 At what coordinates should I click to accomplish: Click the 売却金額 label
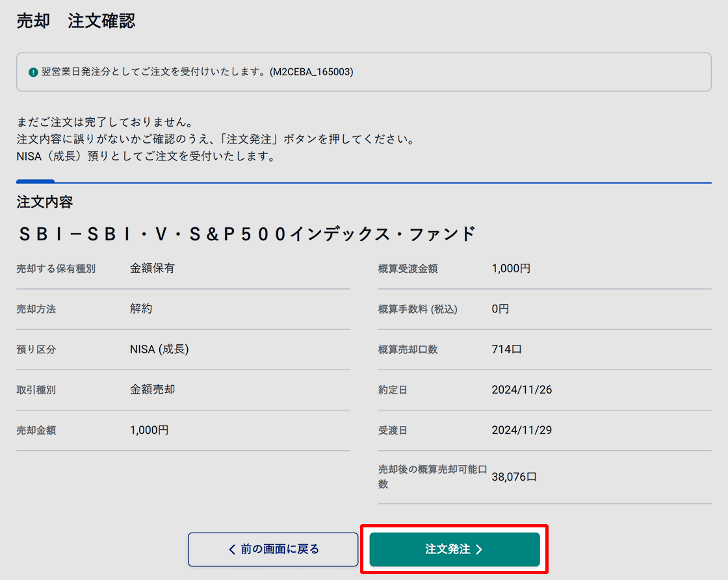[36, 430]
